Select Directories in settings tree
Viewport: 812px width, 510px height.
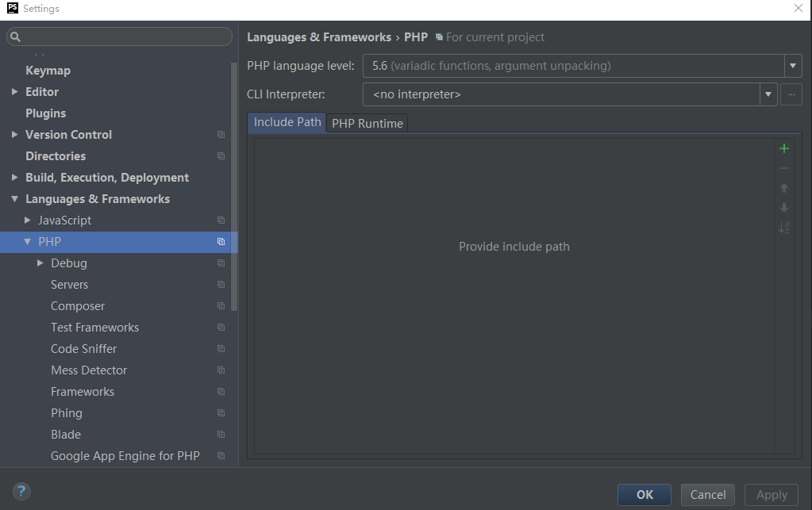pyautogui.click(x=56, y=156)
